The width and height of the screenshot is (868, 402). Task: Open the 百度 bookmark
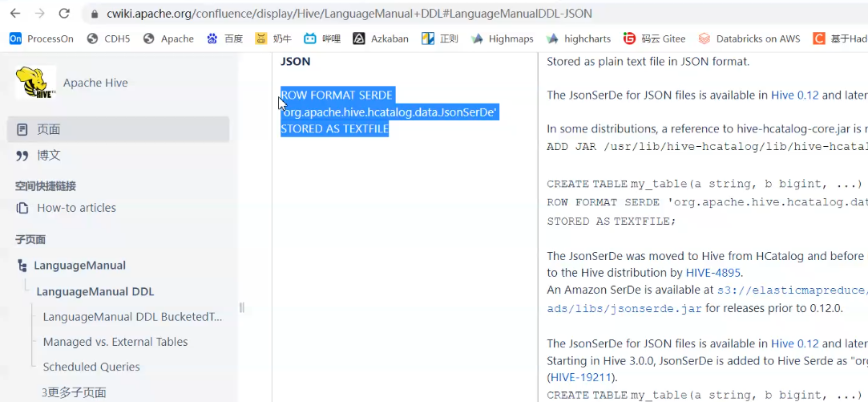[224, 39]
